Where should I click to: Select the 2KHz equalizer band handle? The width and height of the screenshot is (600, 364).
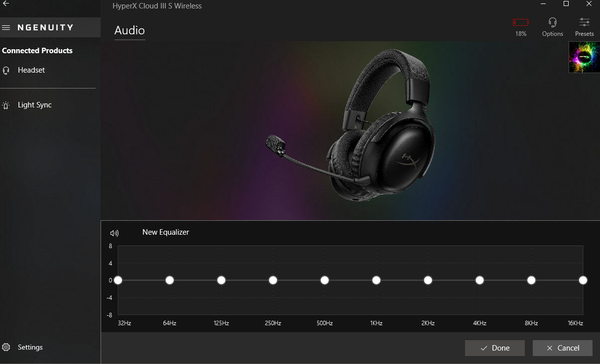428,280
